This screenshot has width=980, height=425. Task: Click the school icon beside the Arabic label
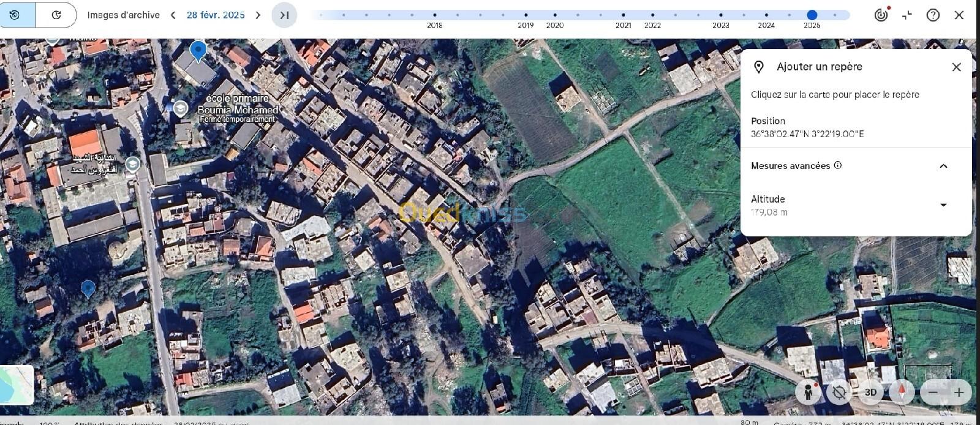pos(132,164)
